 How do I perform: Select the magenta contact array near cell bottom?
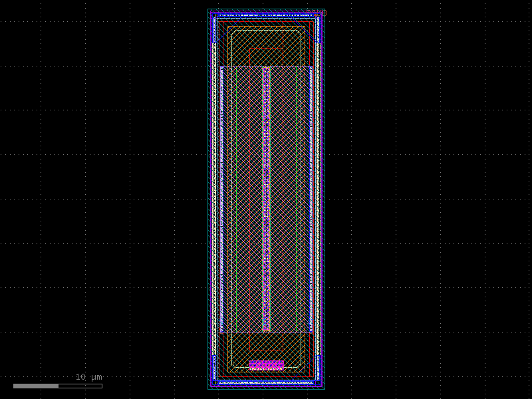pyautogui.click(x=266, y=364)
